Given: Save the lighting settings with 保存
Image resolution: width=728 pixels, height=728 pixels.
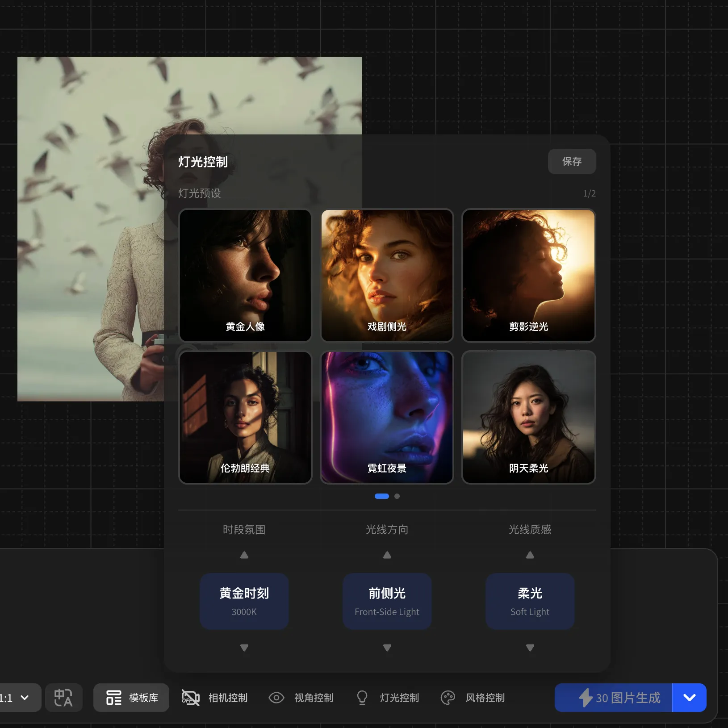Looking at the screenshot, I should tap(572, 161).
